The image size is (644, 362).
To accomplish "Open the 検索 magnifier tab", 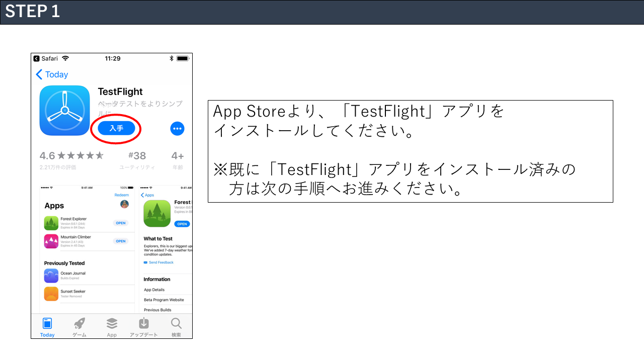I will pos(176,327).
